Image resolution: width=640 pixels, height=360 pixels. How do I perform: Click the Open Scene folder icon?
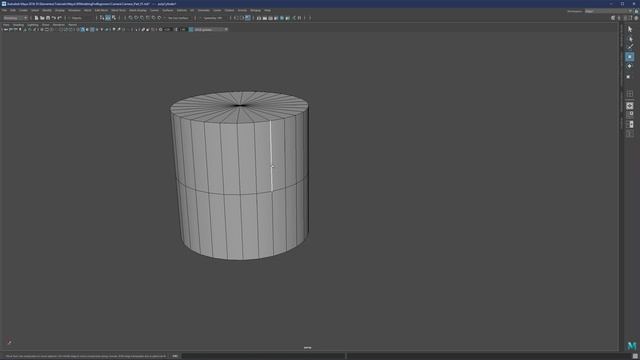click(x=42, y=18)
